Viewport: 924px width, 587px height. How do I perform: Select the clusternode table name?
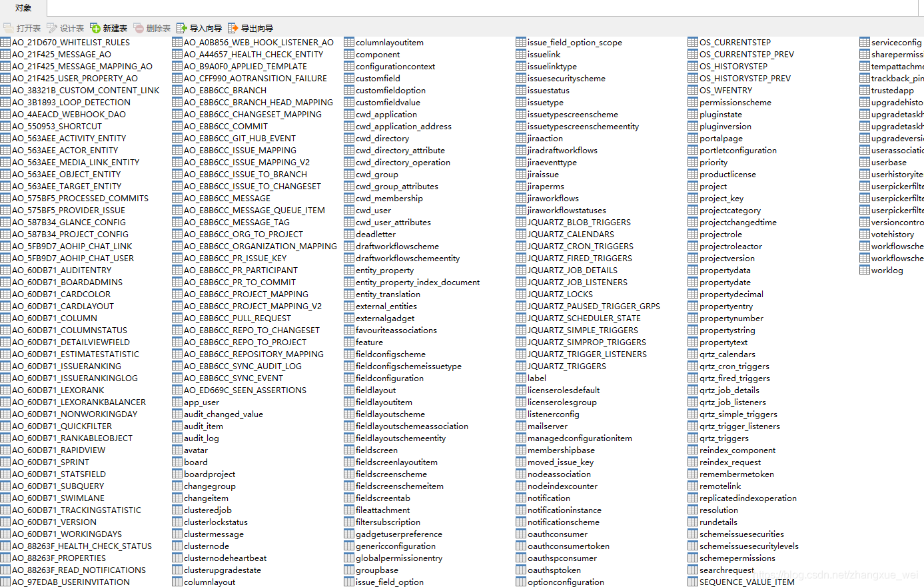click(x=207, y=546)
